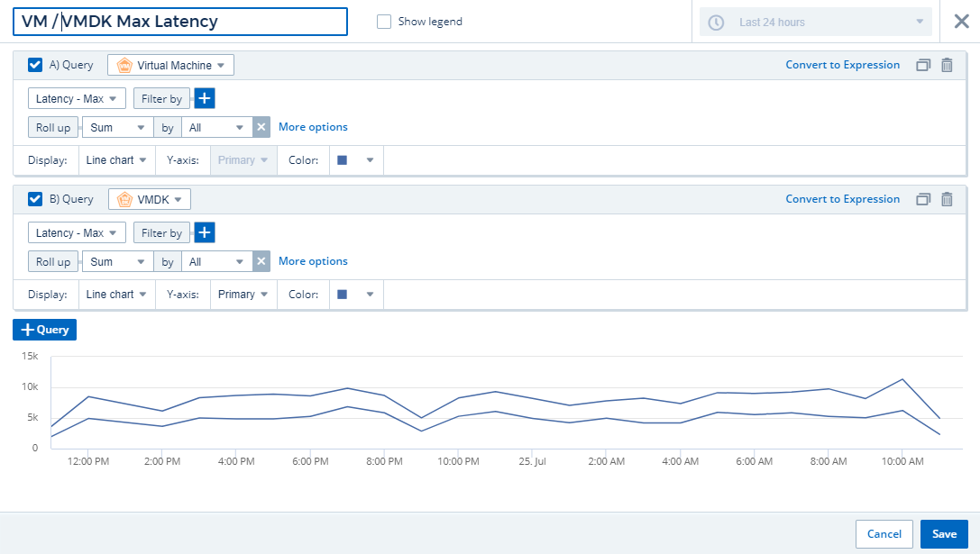Screen dimensions: 980x554
Task: Remove the roll up grouping in Query B
Action: 261,262
